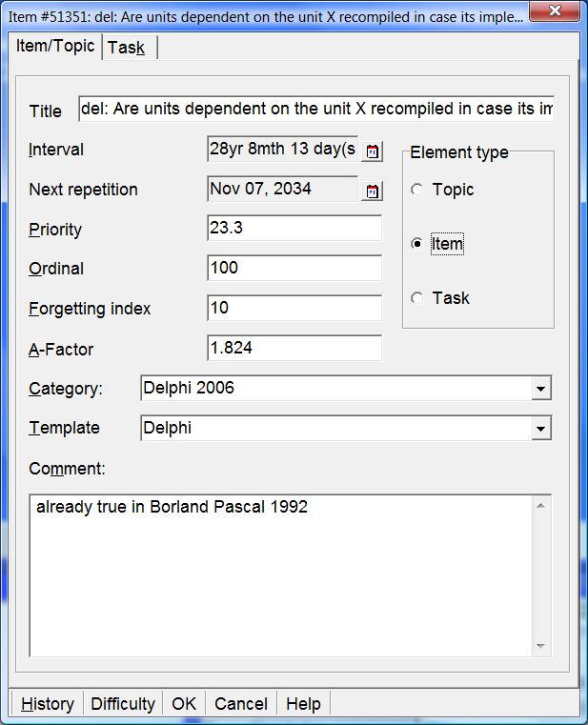
Task: Click the Title text field
Action: coord(316,110)
